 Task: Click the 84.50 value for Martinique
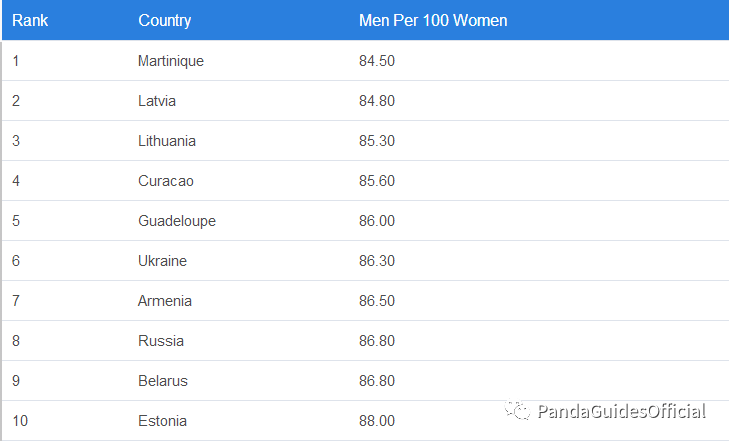click(x=377, y=61)
